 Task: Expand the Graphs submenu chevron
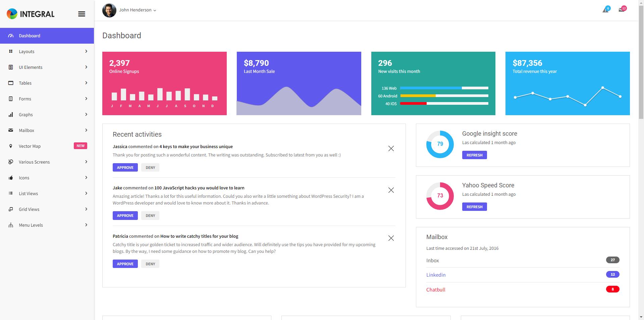86,115
